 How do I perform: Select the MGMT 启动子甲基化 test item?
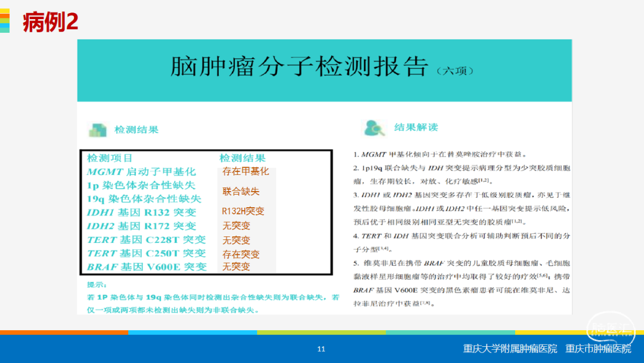pyautogui.click(x=141, y=172)
